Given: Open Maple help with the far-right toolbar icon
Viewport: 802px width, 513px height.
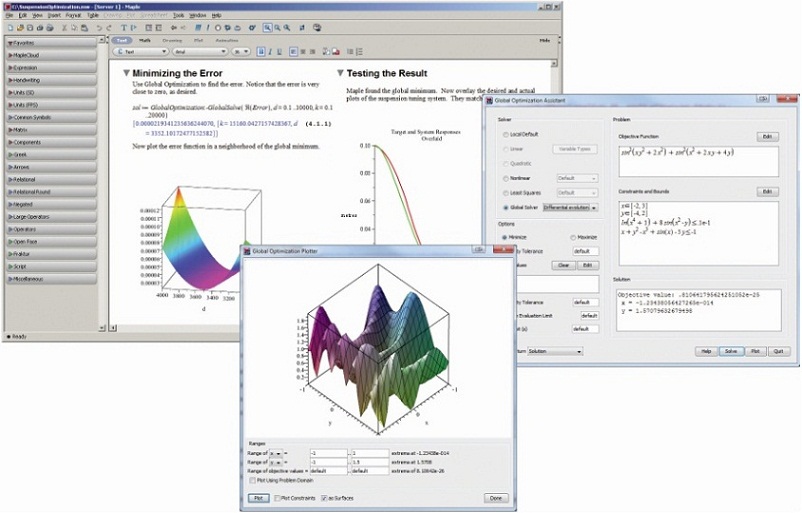Looking at the screenshot, I should [317, 28].
